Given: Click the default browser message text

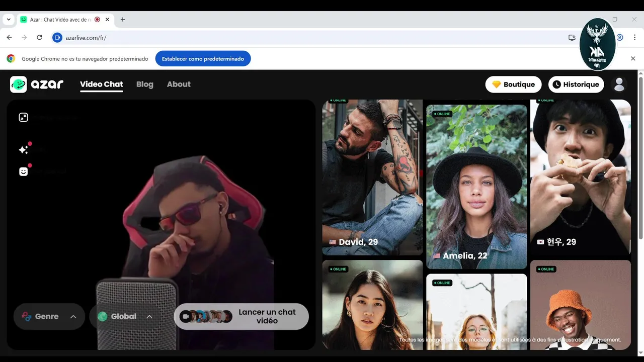Looking at the screenshot, I should pyautogui.click(x=85, y=59).
